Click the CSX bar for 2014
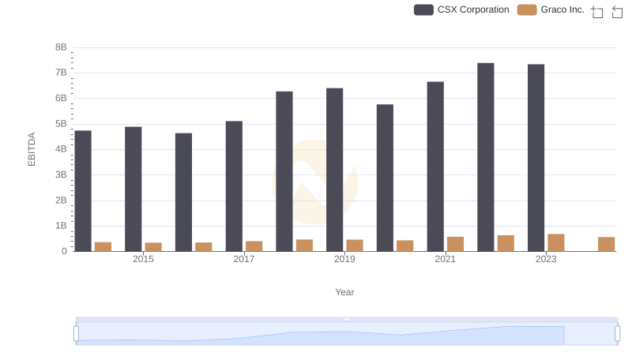Image resolution: width=632 pixels, height=364 pixels. tap(83, 191)
